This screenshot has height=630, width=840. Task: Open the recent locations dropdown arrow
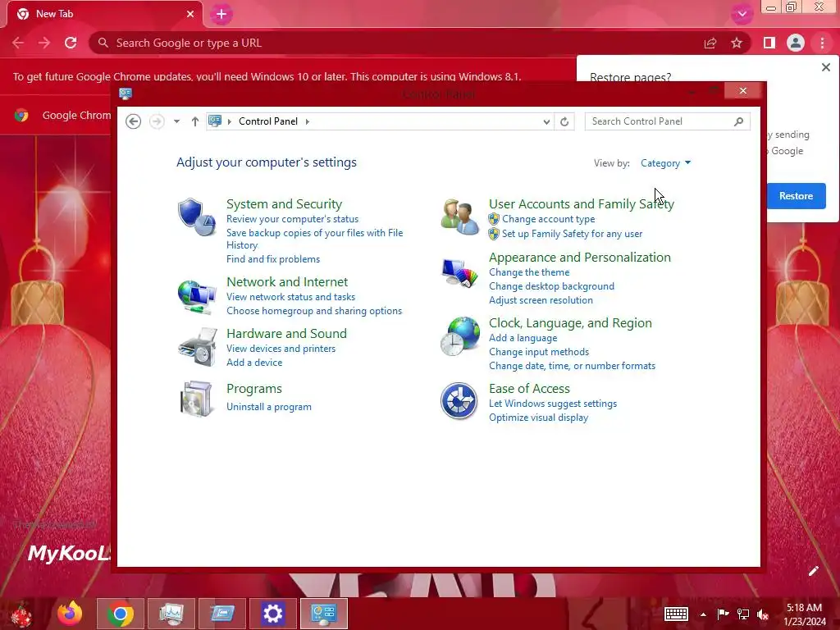[176, 121]
